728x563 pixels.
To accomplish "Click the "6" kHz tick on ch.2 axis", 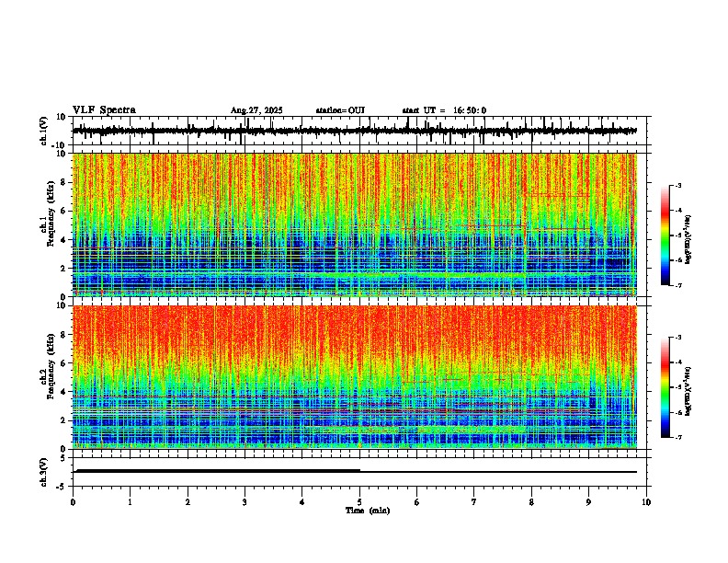I will (x=63, y=363).
